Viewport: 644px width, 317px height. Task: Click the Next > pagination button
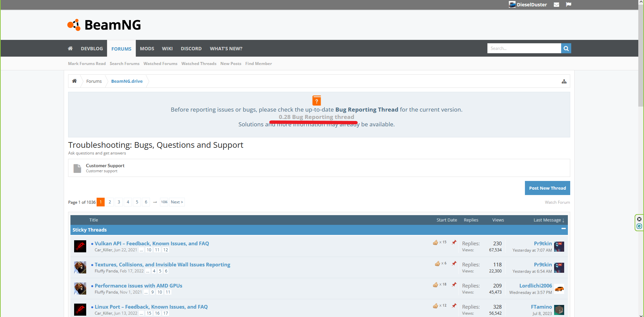click(177, 202)
